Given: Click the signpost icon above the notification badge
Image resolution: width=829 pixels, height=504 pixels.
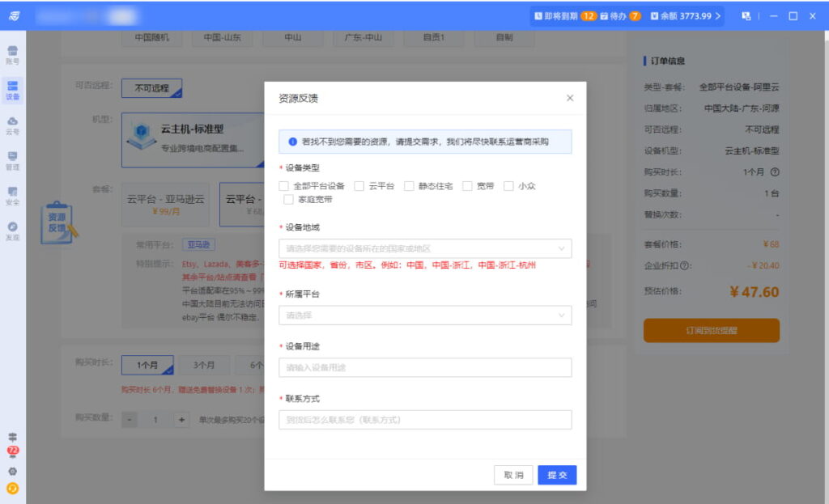Looking at the screenshot, I should coord(13,437).
